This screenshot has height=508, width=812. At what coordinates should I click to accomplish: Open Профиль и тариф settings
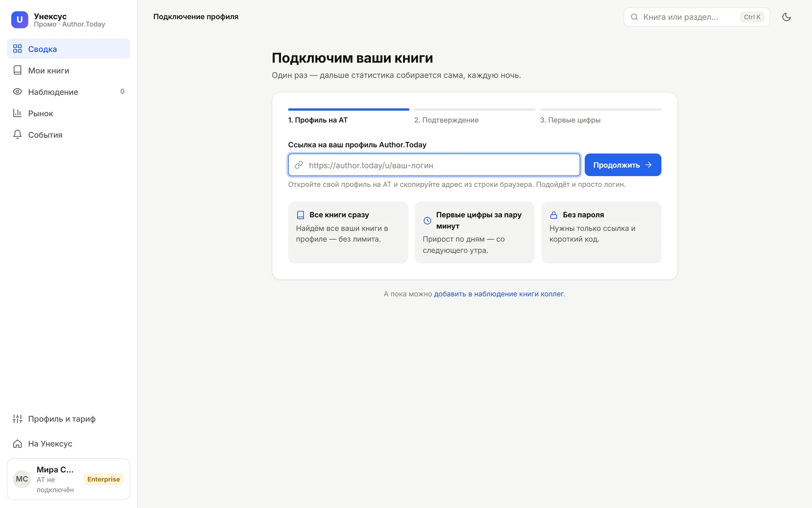point(68,419)
